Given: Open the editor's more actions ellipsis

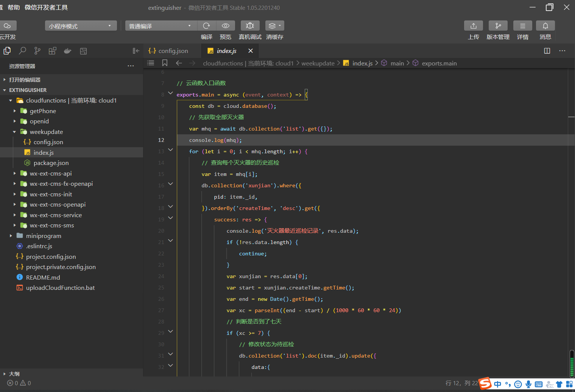Looking at the screenshot, I should (x=562, y=51).
